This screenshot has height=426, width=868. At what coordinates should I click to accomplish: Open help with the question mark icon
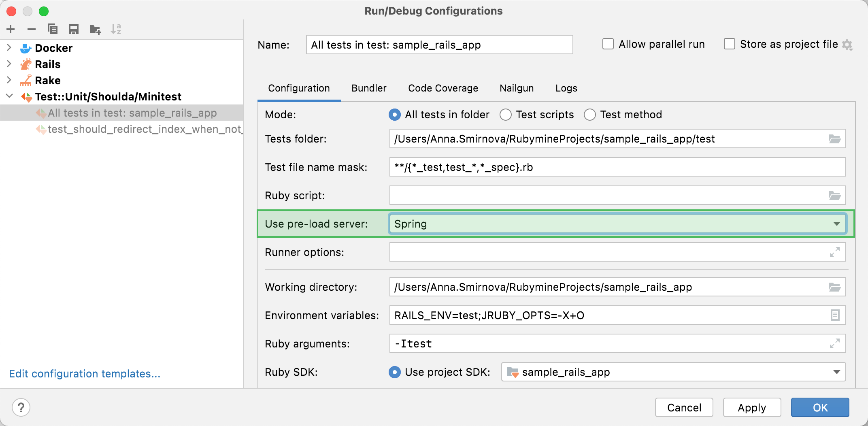[x=21, y=407]
